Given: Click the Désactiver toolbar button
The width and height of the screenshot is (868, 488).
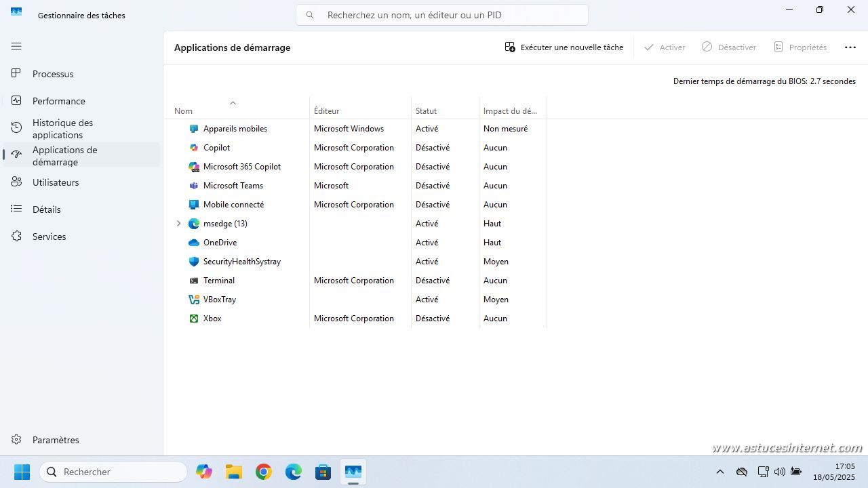Looking at the screenshot, I should point(729,47).
